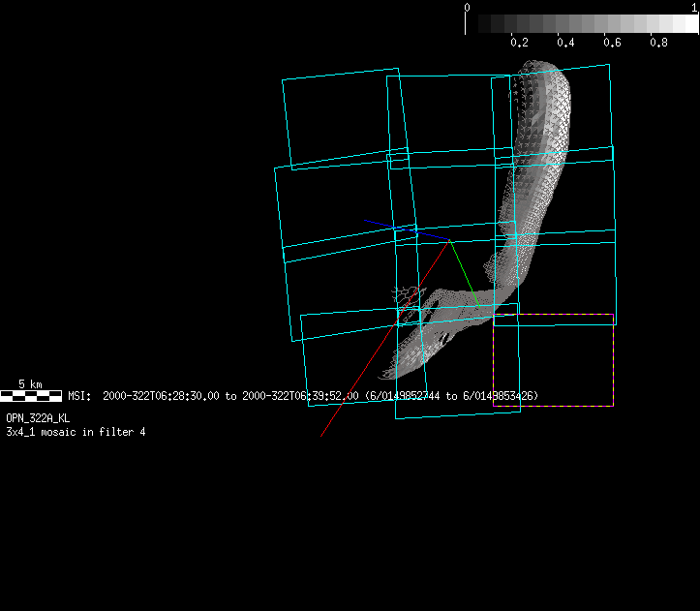Click the OPN_322A_KL sequence label
The height and width of the screenshot is (611, 700).
point(38,418)
